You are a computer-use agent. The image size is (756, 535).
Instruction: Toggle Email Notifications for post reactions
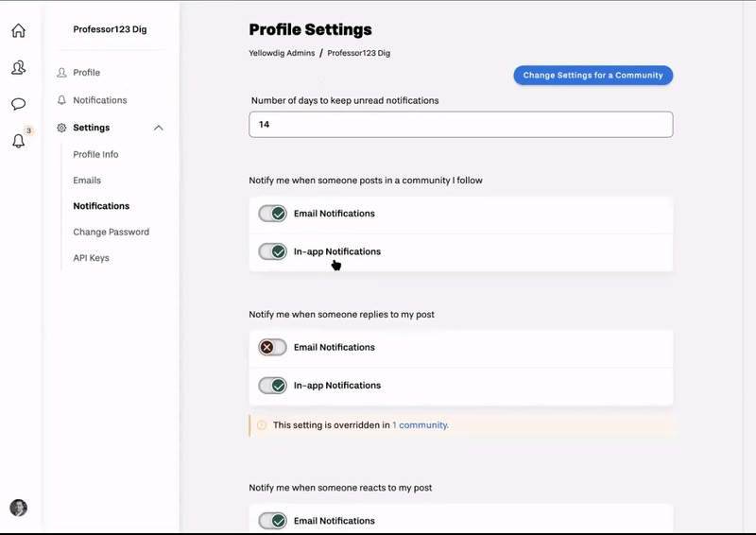tap(272, 521)
